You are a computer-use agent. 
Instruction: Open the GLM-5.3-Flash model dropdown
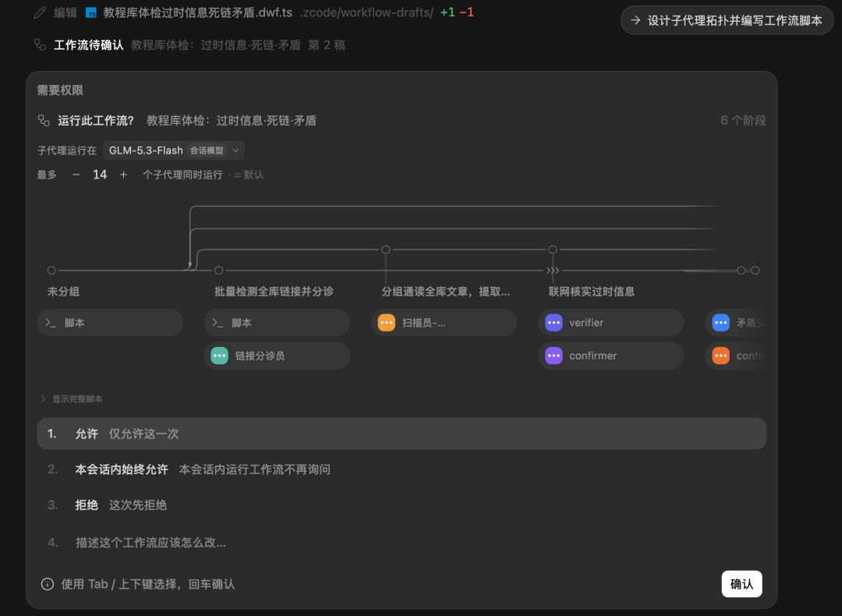click(173, 150)
